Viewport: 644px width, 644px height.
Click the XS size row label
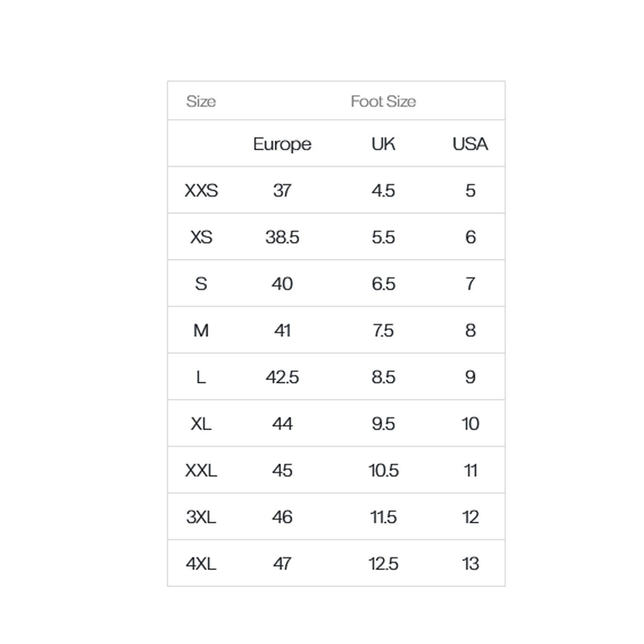coord(201,237)
